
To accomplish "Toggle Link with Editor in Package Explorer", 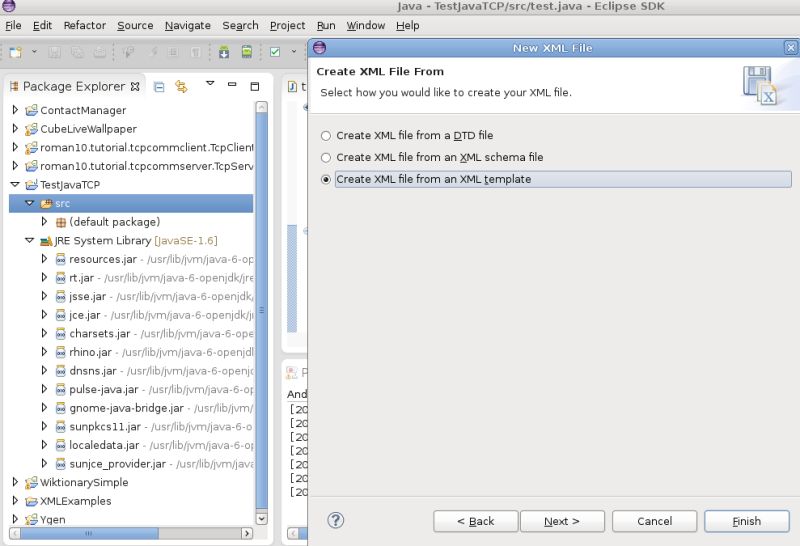I will click(181, 87).
